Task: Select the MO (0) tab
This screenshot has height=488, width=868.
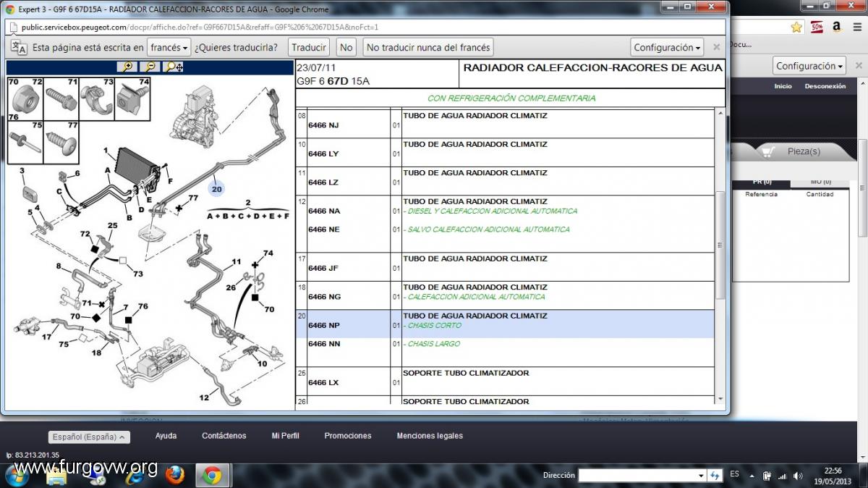Action: pos(820,182)
